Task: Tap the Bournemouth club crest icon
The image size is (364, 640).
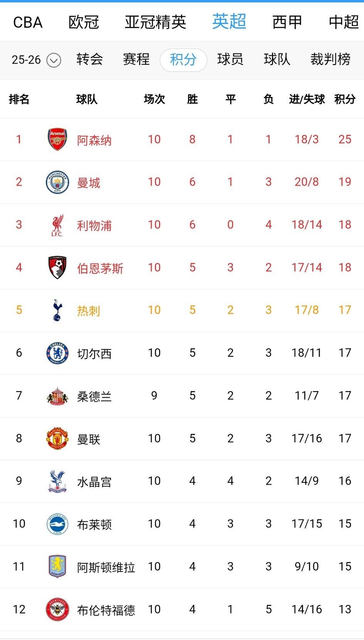Action: tap(57, 267)
